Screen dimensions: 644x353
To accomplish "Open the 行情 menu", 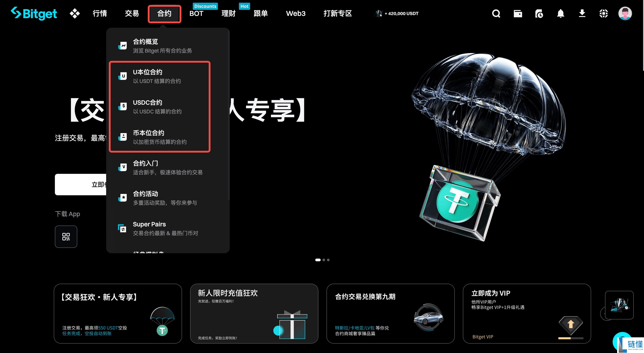I will (x=100, y=13).
